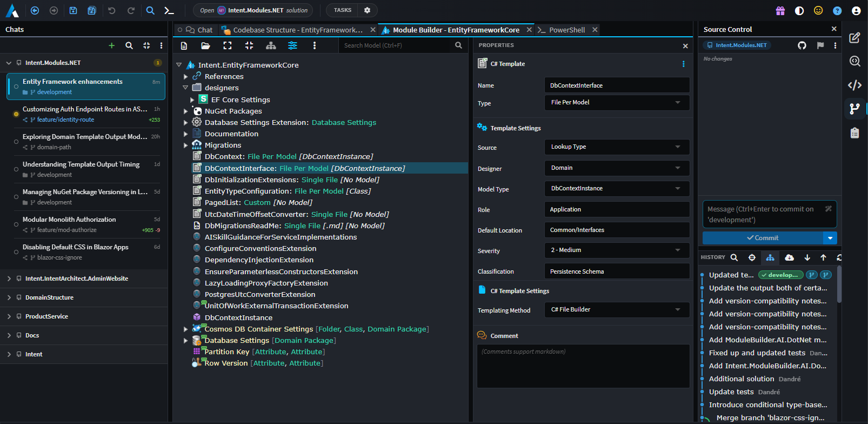Toggle the properties sliders icon in Module Builder
The width and height of the screenshot is (868, 424).
tap(292, 45)
